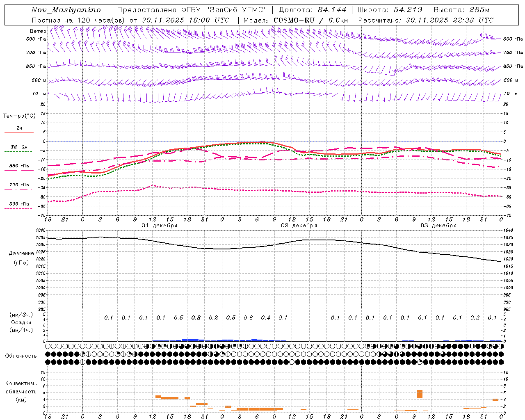Image resolution: width=525 pixels, height=420 pixels.
Task: Click the Конвективн. convective label
Action: pyautogui.click(x=21, y=383)
